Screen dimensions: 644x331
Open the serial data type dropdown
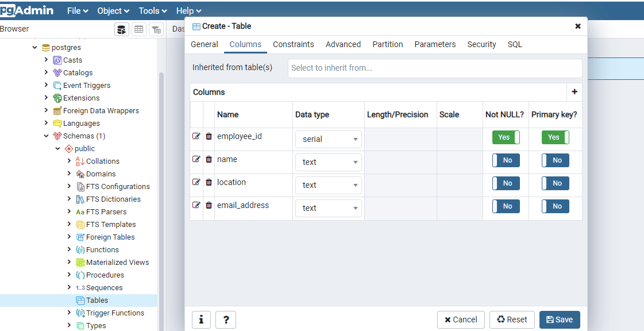pyautogui.click(x=329, y=139)
